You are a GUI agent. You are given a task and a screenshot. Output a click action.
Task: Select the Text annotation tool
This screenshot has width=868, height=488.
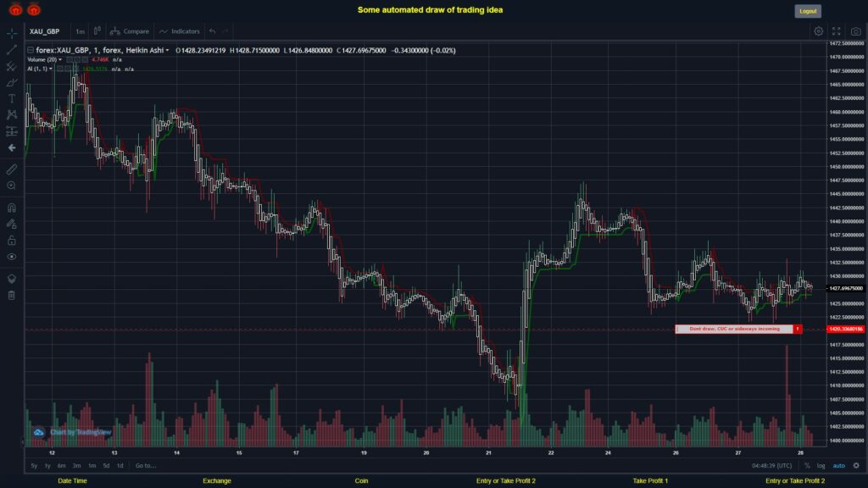[12, 98]
